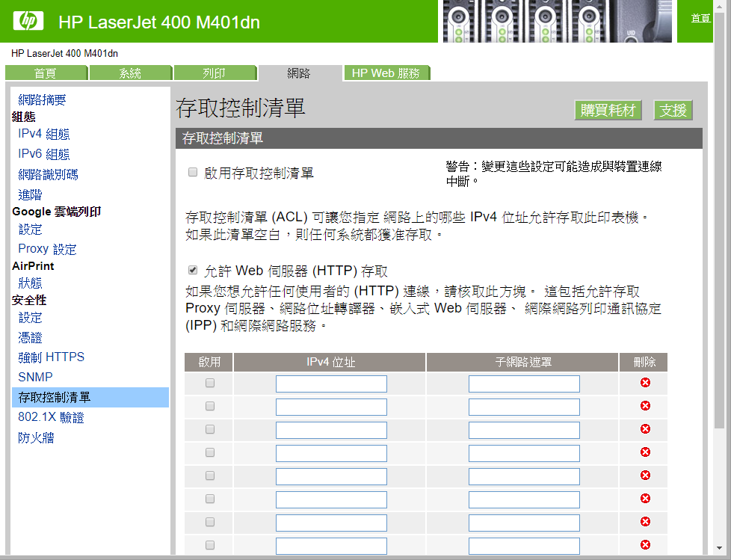Open 802.1X 驗證 link
Image resolution: width=731 pixels, height=560 pixels.
click(51, 417)
